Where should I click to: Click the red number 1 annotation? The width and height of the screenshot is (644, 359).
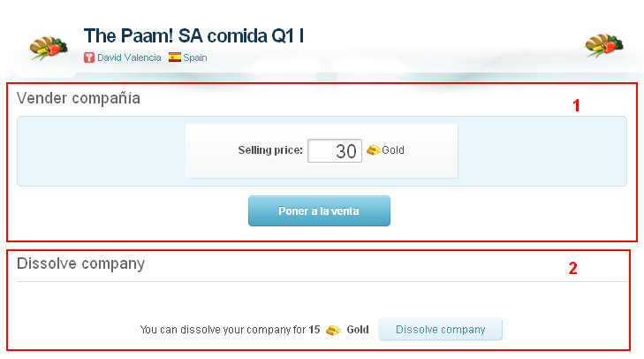576,105
